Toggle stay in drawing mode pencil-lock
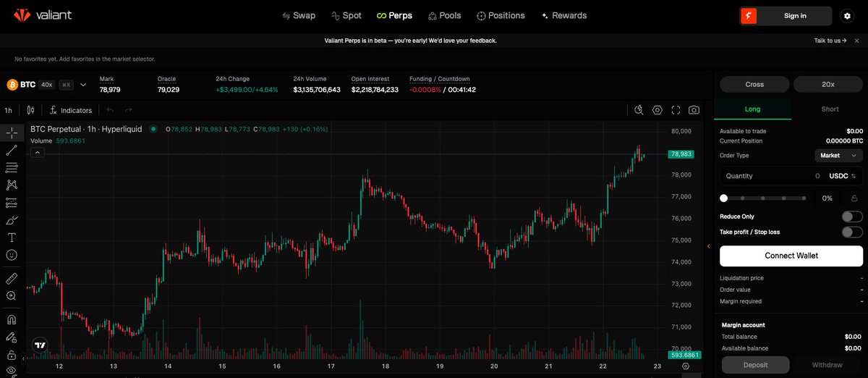This screenshot has width=868, height=378. 12,337
